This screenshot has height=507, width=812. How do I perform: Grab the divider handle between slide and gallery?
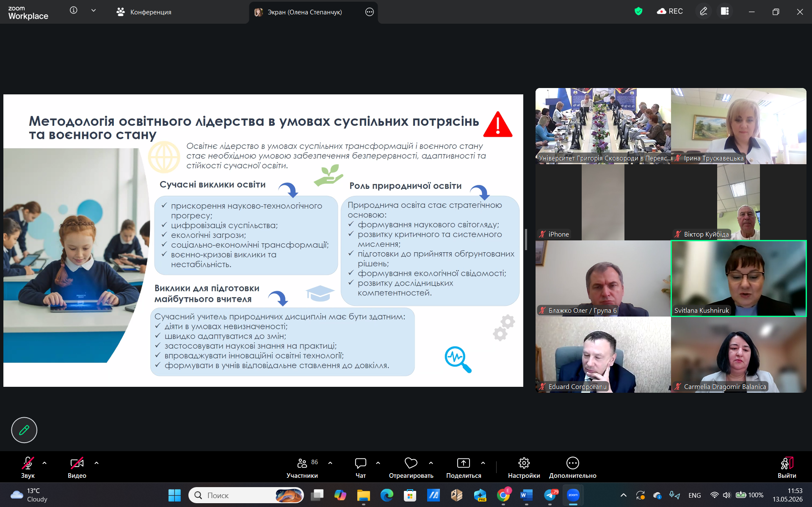coord(526,240)
